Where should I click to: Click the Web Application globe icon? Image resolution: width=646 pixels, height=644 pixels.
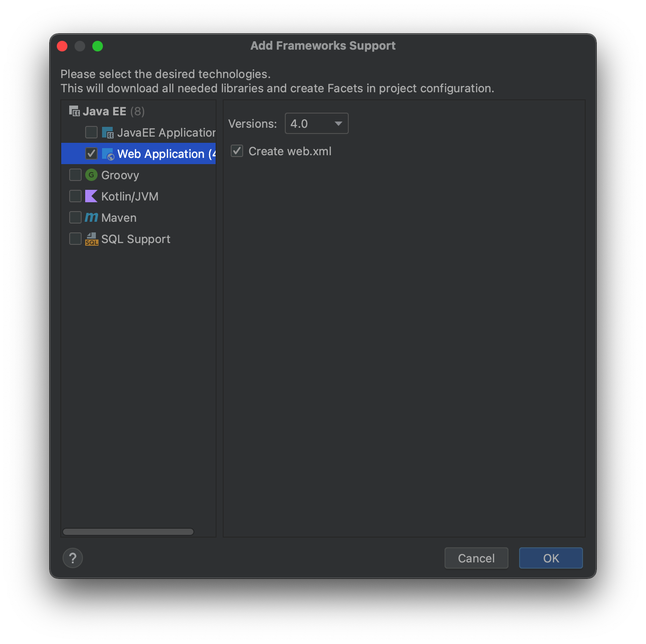pos(108,154)
